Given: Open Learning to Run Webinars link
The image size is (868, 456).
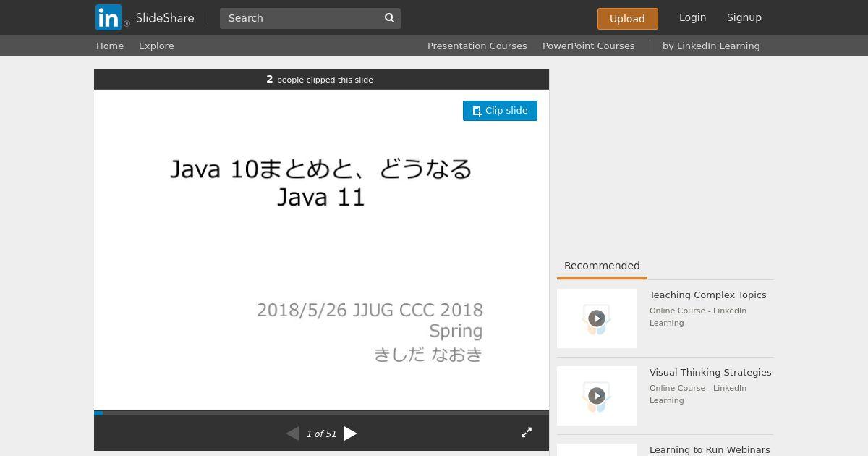Looking at the screenshot, I should 710,449.
